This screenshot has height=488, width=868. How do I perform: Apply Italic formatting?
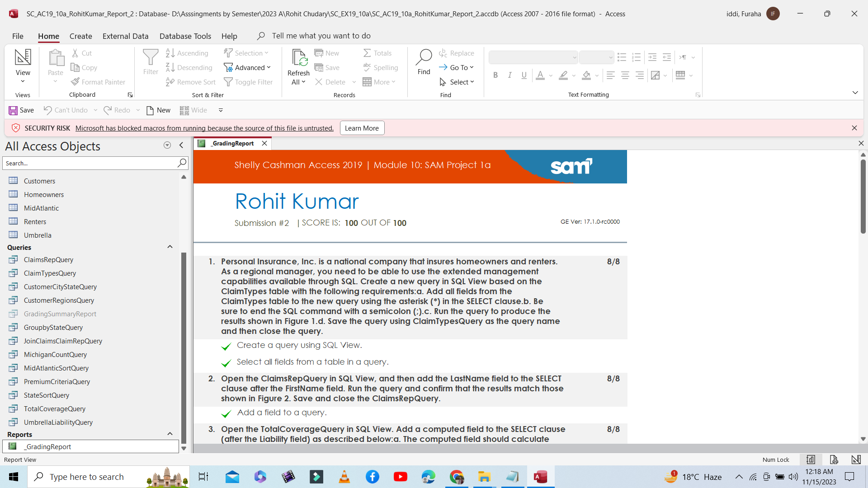(509, 75)
